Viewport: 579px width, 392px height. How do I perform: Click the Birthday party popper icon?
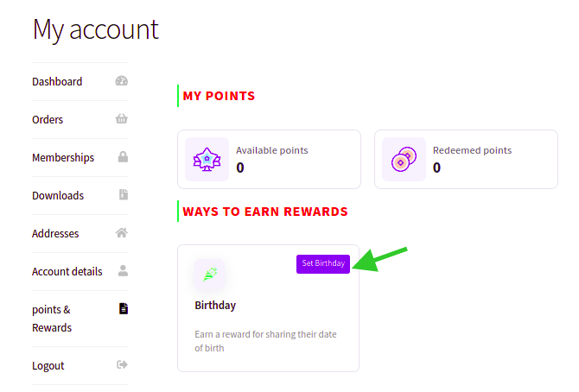(x=210, y=275)
